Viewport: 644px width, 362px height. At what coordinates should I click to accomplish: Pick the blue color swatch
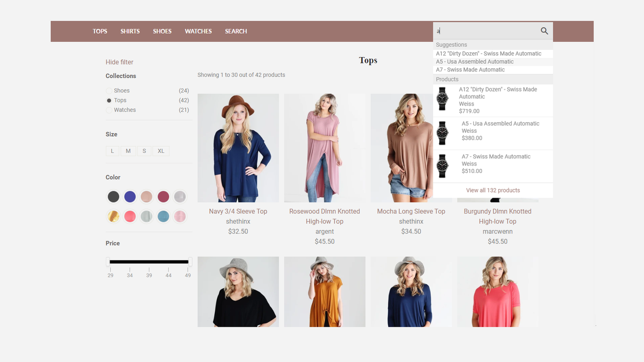(x=130, y=197)
